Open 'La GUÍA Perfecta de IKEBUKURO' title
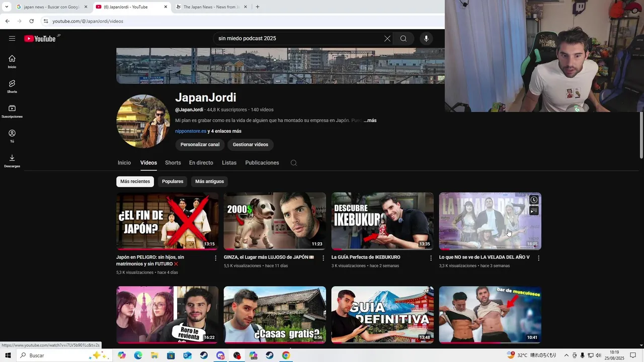Screen dimensions: 644x362 [x=366, y=257]
